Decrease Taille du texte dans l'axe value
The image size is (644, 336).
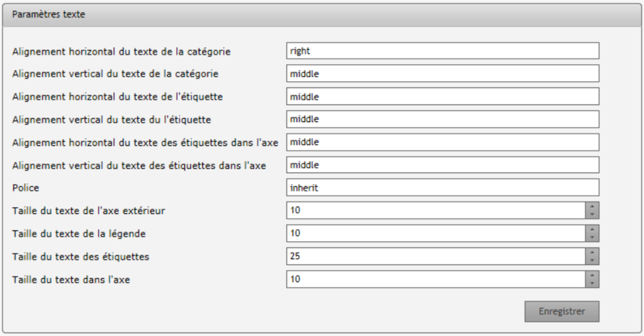(x=592, y=283)
